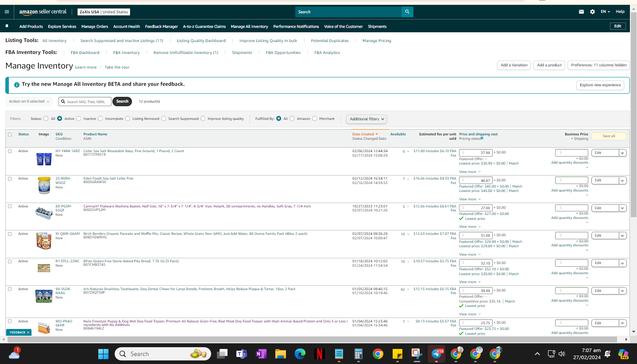Select the Listing Removed status filter
The image size is (637, 364).
[x=127, y=119]
